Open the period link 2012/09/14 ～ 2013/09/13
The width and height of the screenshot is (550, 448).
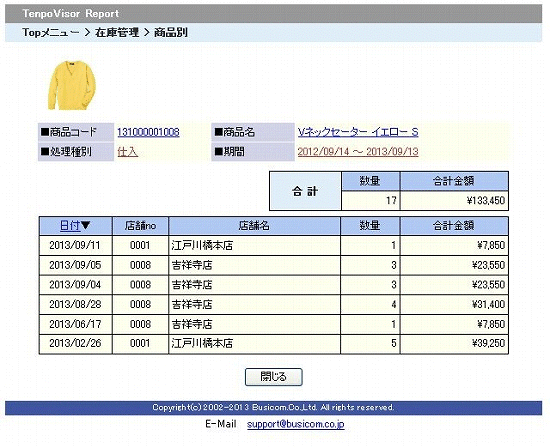358,152
